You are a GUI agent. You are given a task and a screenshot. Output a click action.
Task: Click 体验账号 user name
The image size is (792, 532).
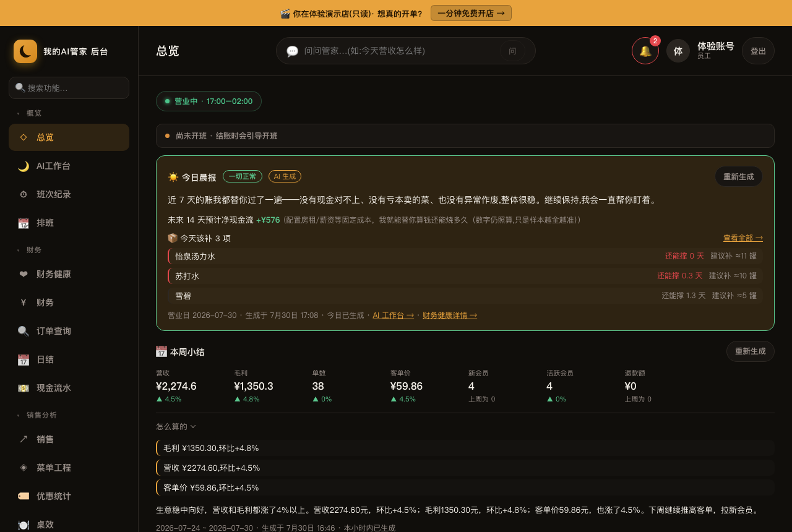(x=715, y=46)
